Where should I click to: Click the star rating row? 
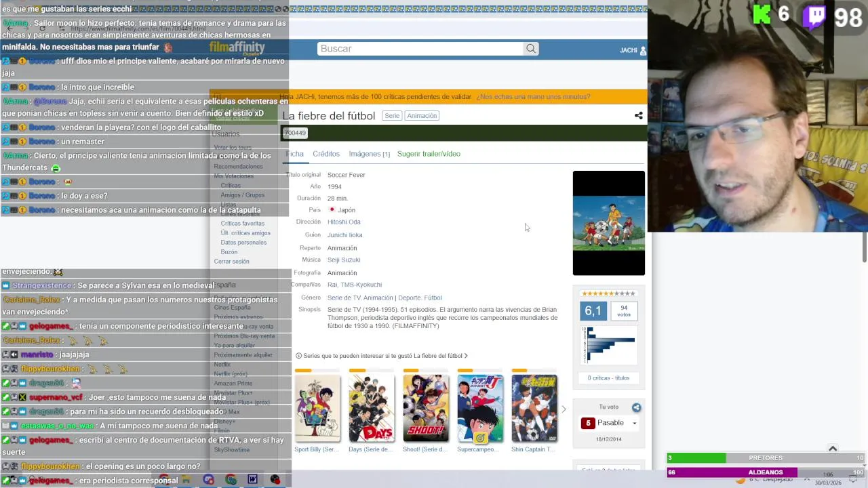(608, 293)
